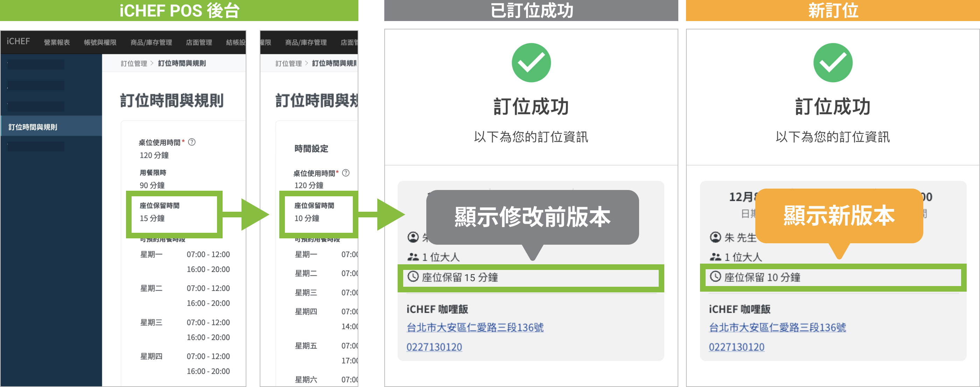
Task: Click green checkmark in 已訂位成功 panel
Action: click(x=531, y=63)
